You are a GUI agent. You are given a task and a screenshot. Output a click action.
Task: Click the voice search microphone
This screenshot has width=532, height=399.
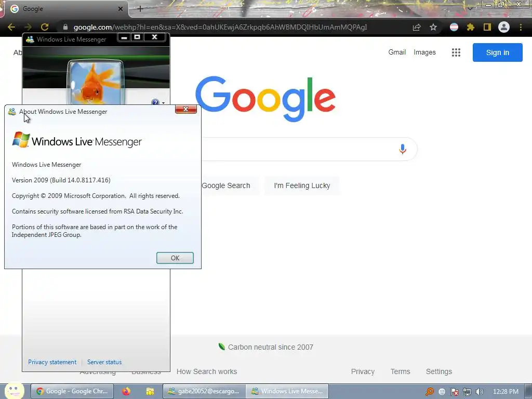point(403,149)
